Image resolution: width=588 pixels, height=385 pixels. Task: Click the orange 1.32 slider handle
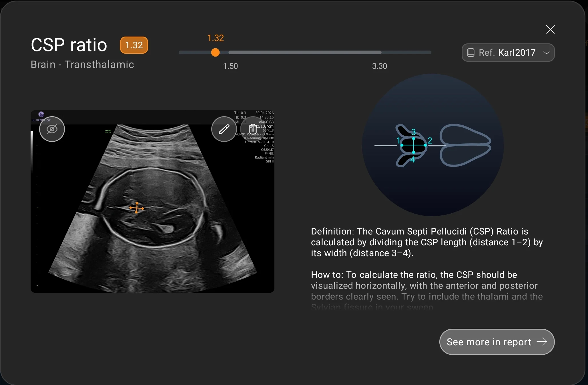pos(215,52)
